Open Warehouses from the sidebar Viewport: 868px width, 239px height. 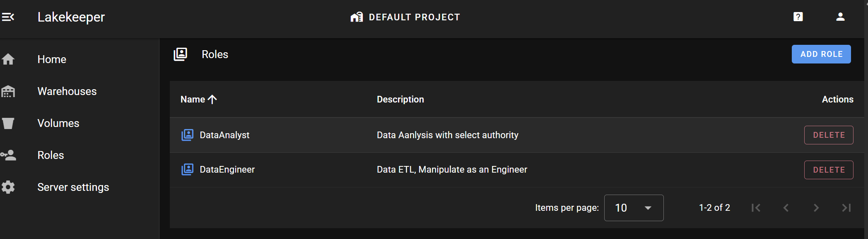coord(67,91)
